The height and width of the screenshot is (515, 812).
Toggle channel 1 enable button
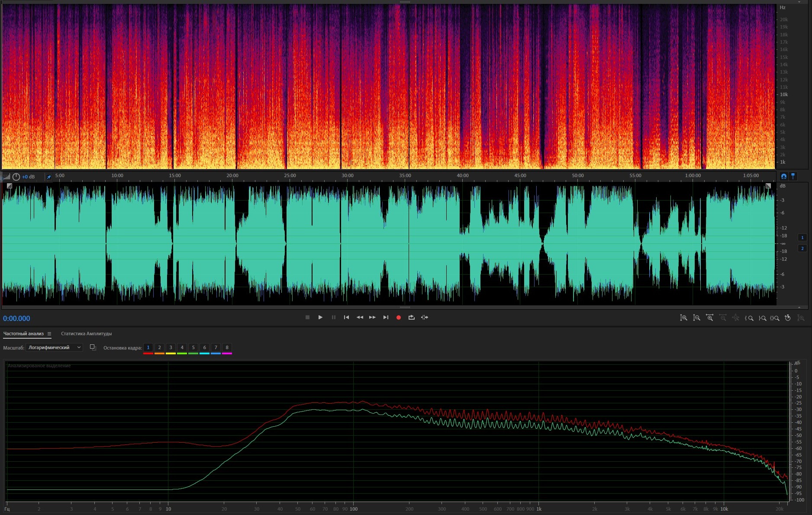point(802,237)
